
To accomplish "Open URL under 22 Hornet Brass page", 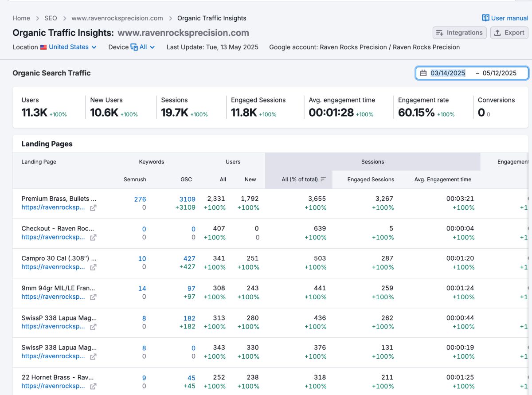I will pos(53,386).
